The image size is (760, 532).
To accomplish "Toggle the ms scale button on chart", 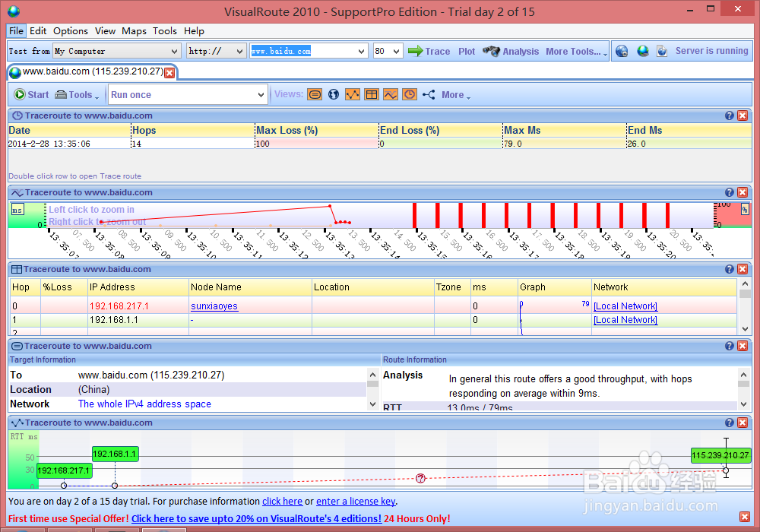I will point(17,210).
